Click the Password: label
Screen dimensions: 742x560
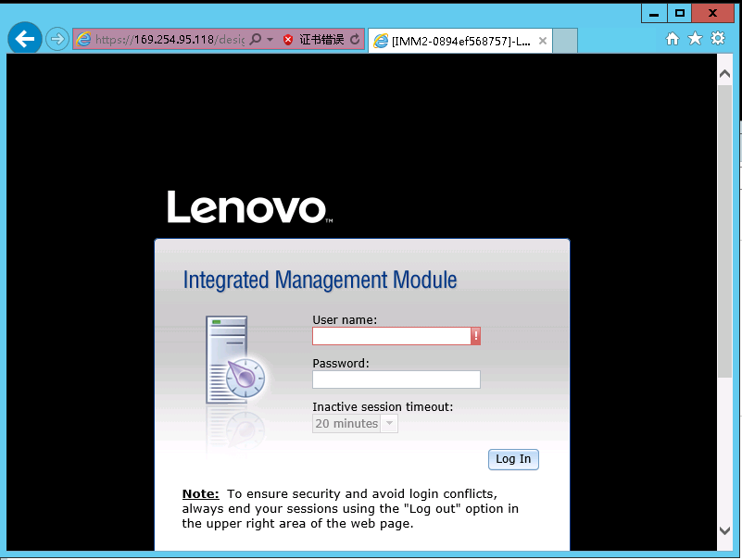pyautogui.click(x=341, y=363)
